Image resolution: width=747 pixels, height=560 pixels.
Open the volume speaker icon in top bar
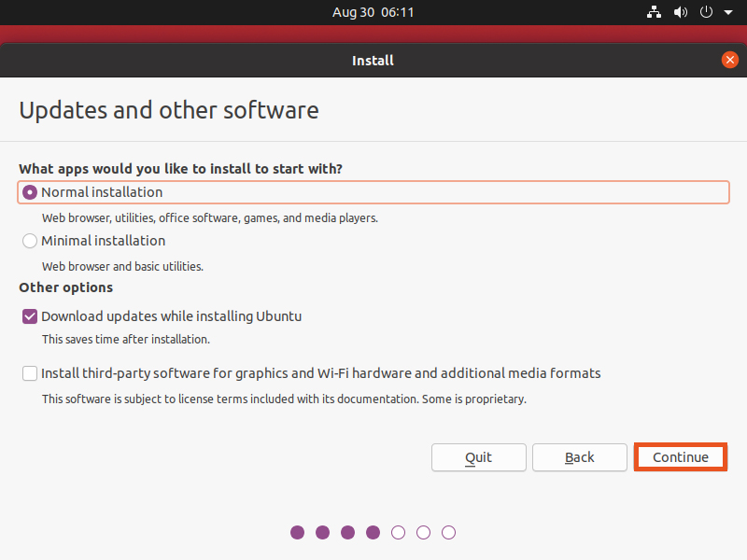[x=681, y=12]
